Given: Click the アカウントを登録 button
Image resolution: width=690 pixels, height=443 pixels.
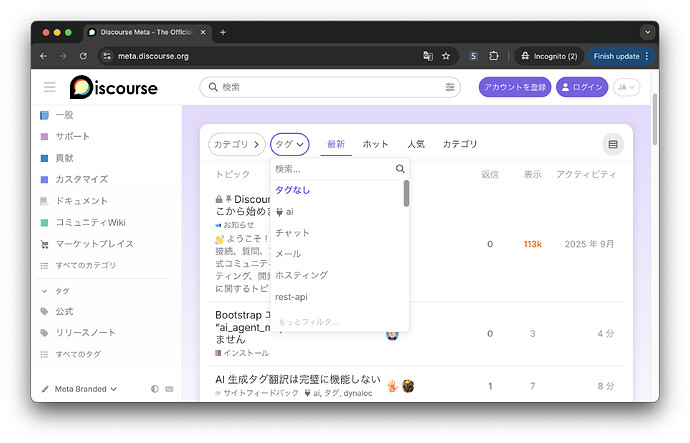Looking at the screenshot, I should point(515,87).
